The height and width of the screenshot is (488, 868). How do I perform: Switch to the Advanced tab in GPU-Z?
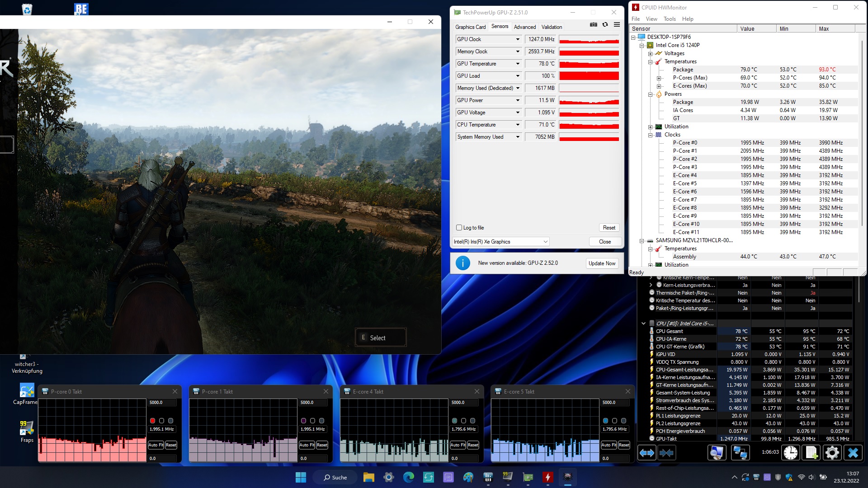(x=524, y=27)
